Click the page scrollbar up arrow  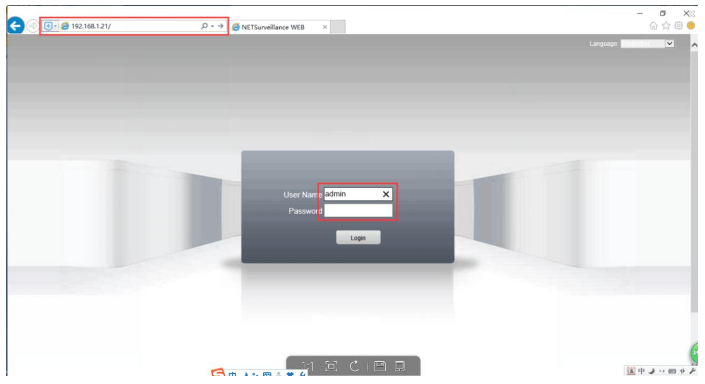[x=694, y=45]
